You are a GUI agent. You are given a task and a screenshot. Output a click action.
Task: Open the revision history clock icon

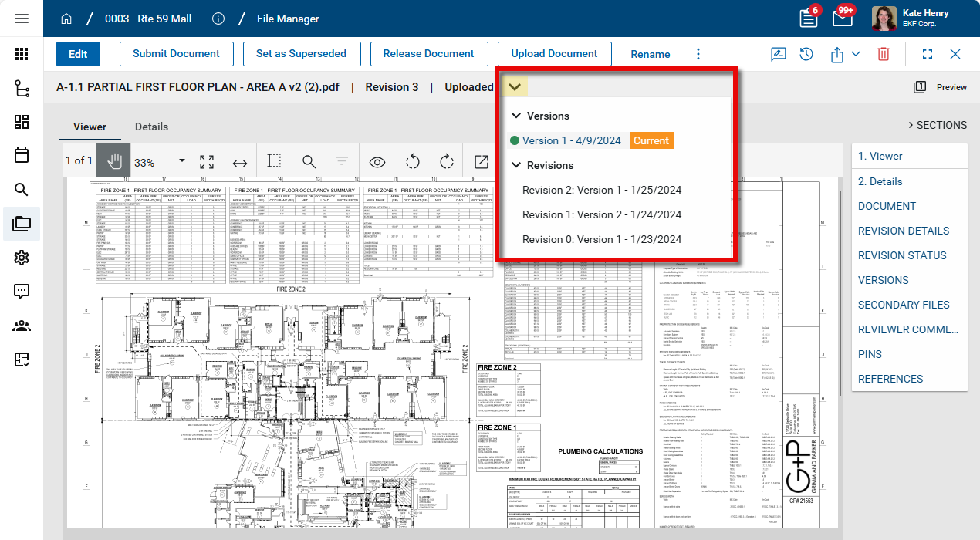(806, 54)
